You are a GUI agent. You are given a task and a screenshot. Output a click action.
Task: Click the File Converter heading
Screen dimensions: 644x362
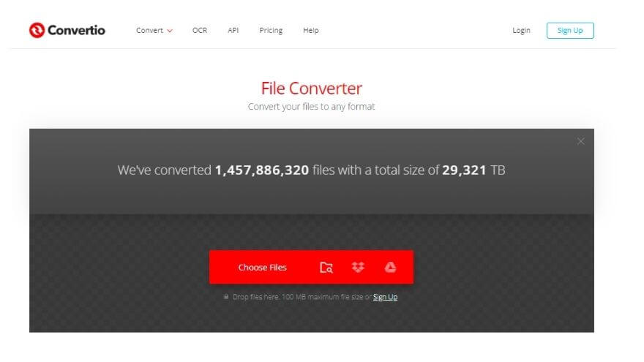pyautogui.click(x=312, y=88)
